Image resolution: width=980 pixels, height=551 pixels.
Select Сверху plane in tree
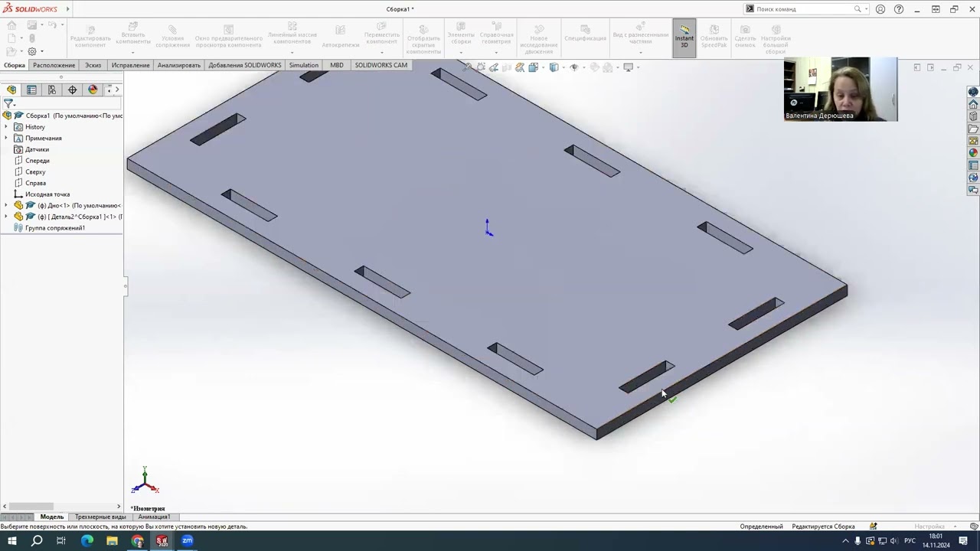point(35,172)
